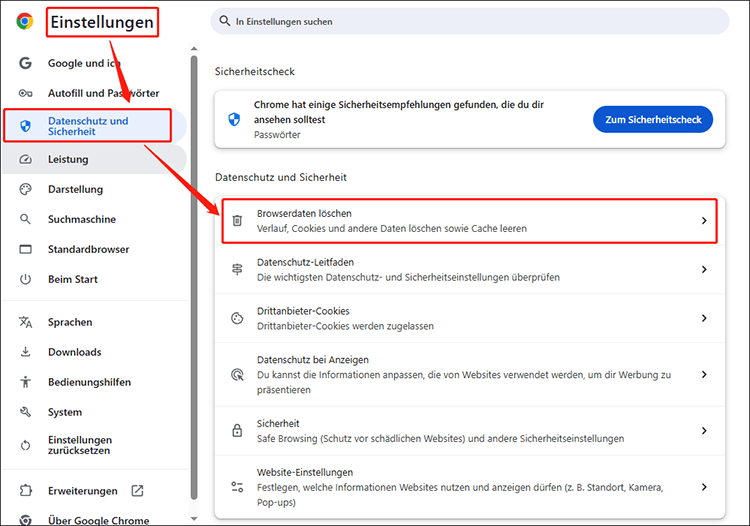Click the magnifier icon for Suchmaschine
The height and width of the screenshot is (526, 750).
pos(25,219)
